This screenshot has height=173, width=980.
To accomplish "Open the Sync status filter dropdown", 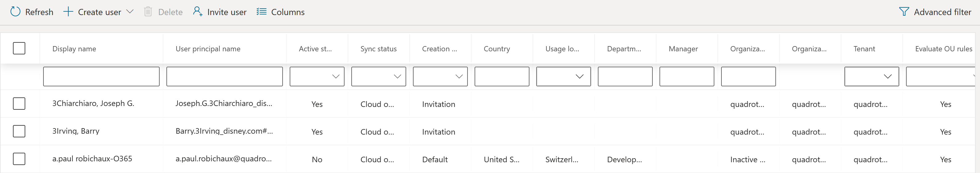I will [378, 77].
